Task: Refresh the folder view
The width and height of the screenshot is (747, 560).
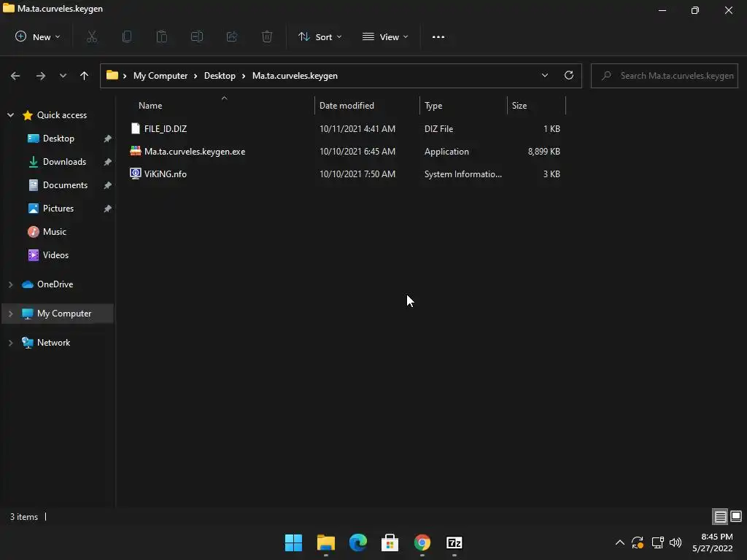Action: tap(569, 75)
